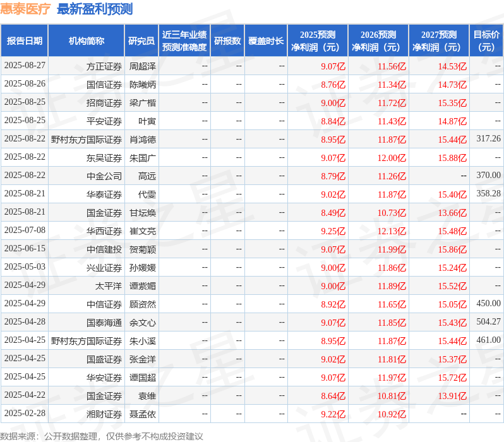
Task: Click the 覆盖时长 column header
Action: point(266,41)
